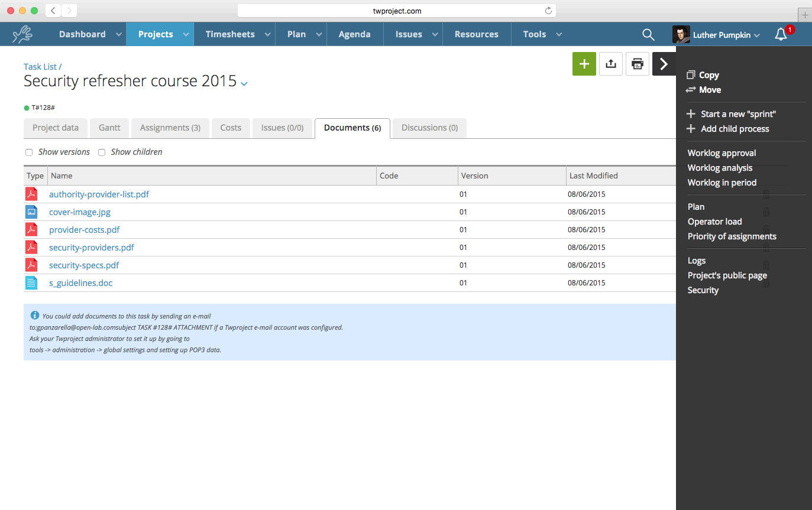This screenshot has height=510, width=812.
Task: Open Project's public page
Action: pyautogui.click(x=727, y=275)
